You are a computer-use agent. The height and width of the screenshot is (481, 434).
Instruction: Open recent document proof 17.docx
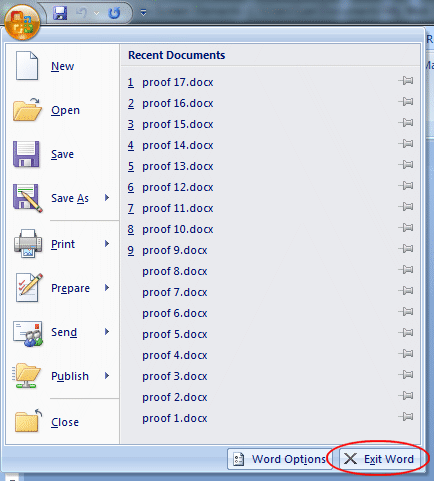point(178,82)
